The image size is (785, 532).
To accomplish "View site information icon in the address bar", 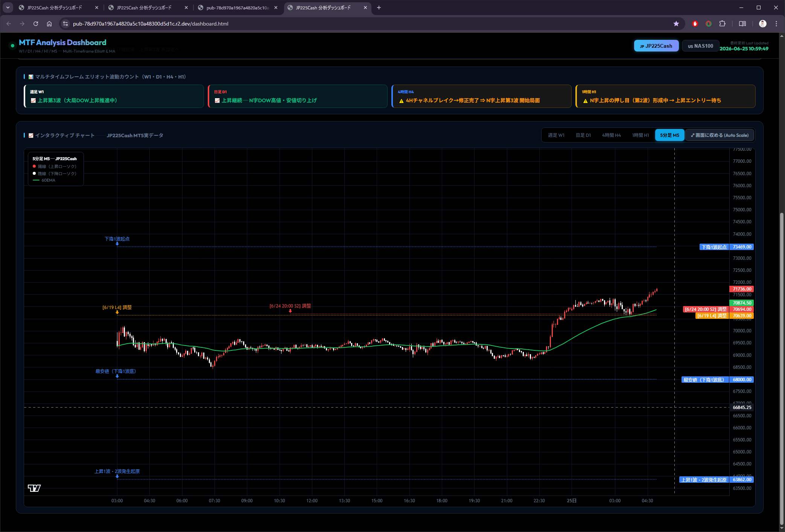I will tap(65, 24).
